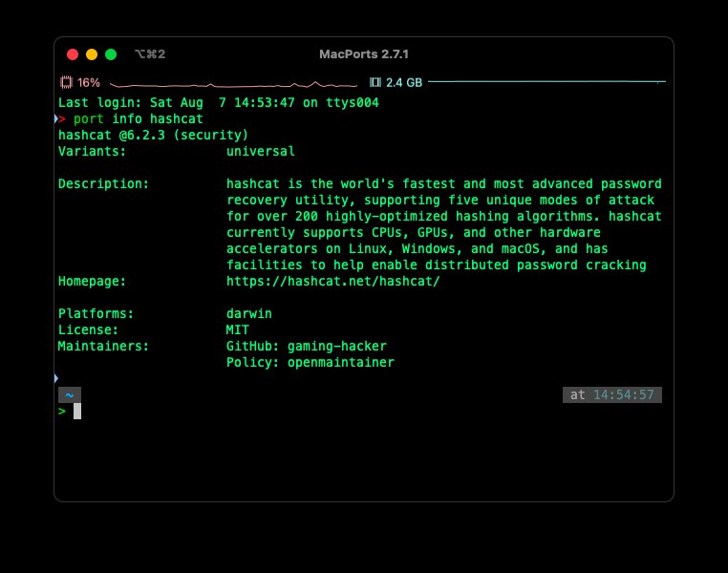
Task: Click the ⌥⌘2 shortcut label in title bar
Action: coord(150,54)
